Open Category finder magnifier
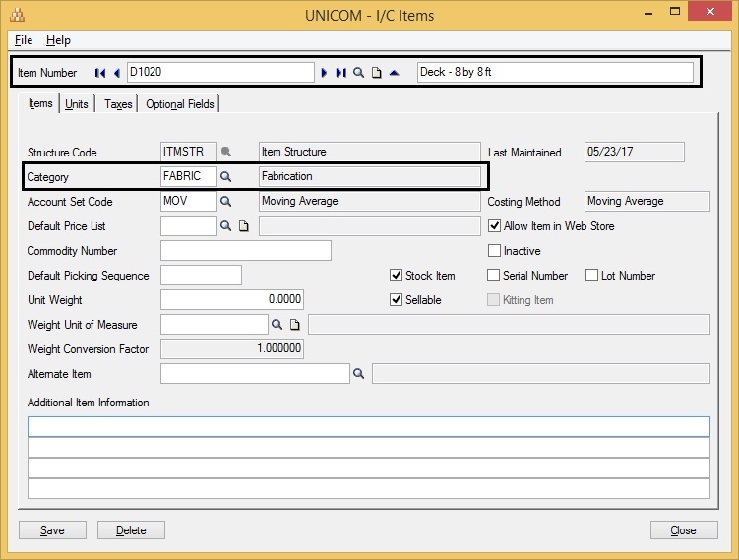The image size is (739, 560). point(226,176)
